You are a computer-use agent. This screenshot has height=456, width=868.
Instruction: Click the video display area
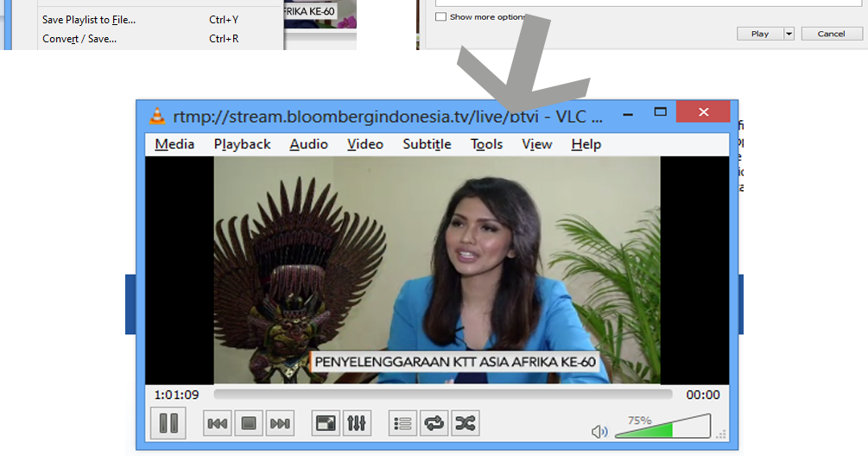(x=437, y=270)
